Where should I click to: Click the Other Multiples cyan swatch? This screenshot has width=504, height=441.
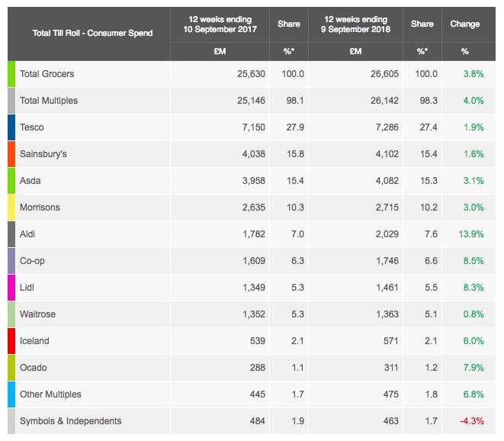pos(11,394)
